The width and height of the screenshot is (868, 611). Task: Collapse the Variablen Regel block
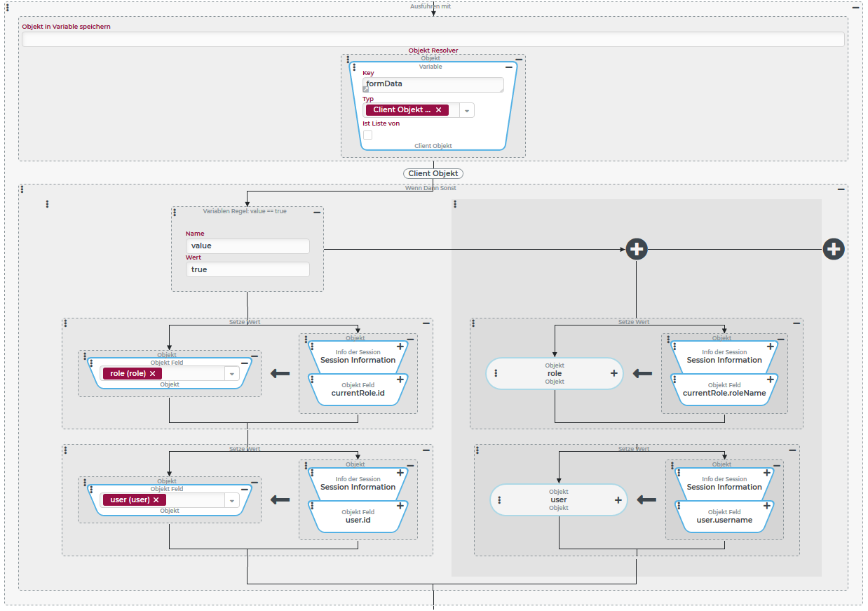click(x=317, y=212)
